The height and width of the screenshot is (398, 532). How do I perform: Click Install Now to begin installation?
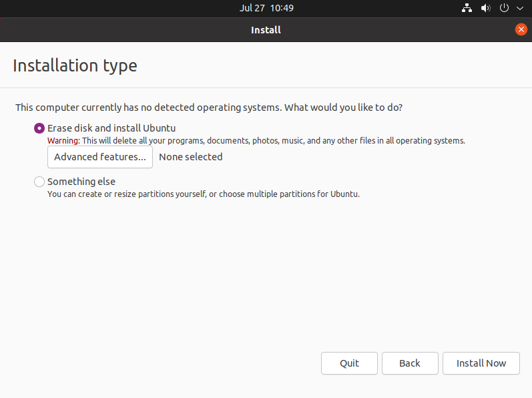tap(481, 363)
